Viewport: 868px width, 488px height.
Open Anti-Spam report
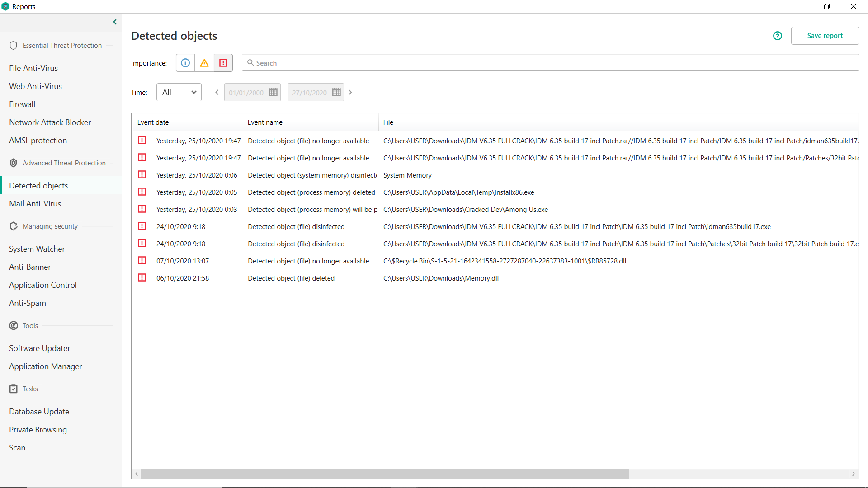28,303
